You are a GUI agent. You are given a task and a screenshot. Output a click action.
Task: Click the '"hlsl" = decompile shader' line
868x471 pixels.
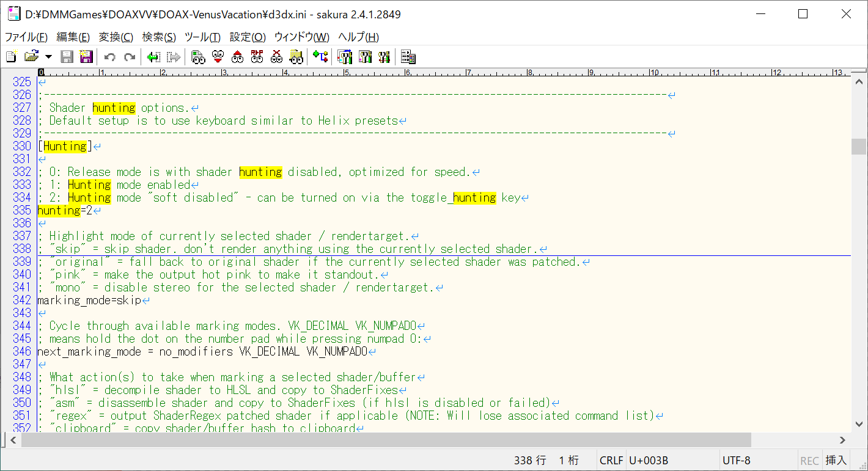click(x=218, y=390)
